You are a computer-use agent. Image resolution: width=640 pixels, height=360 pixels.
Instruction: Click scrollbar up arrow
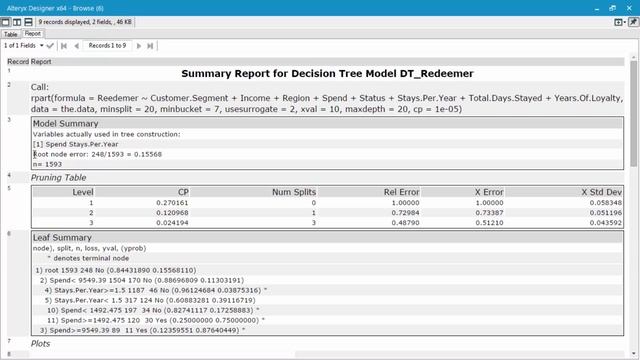pyautogui.click(x=633, y=58)
